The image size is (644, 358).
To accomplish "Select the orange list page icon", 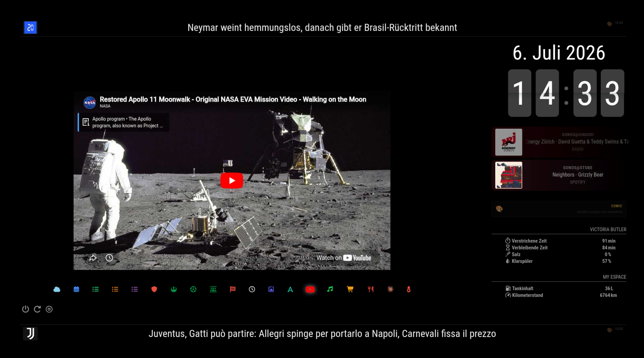I will coord(115,289).
